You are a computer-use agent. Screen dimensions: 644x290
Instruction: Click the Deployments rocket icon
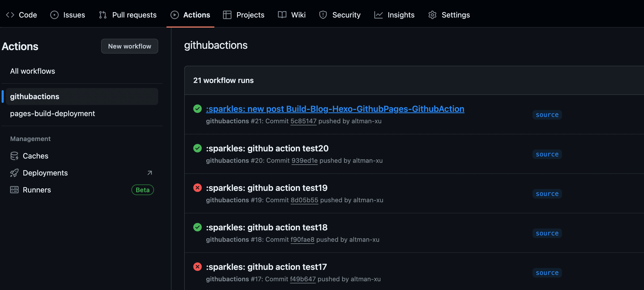click(14, 173)
